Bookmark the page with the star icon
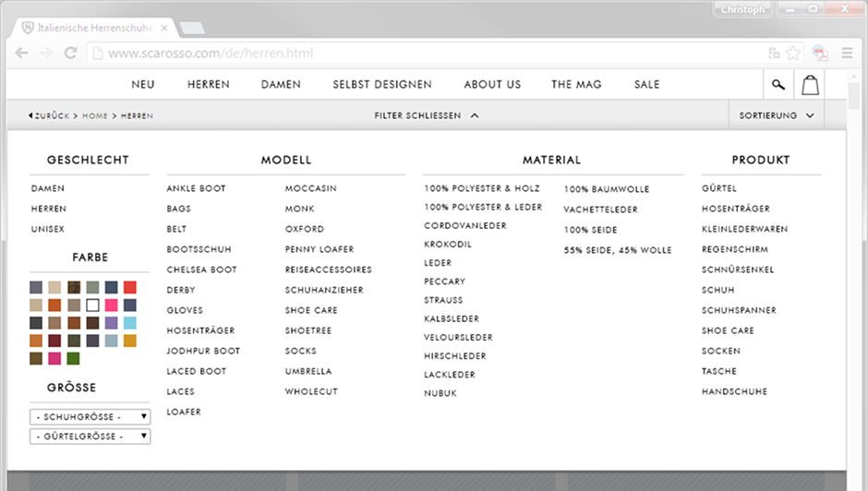 click(793, 54)
